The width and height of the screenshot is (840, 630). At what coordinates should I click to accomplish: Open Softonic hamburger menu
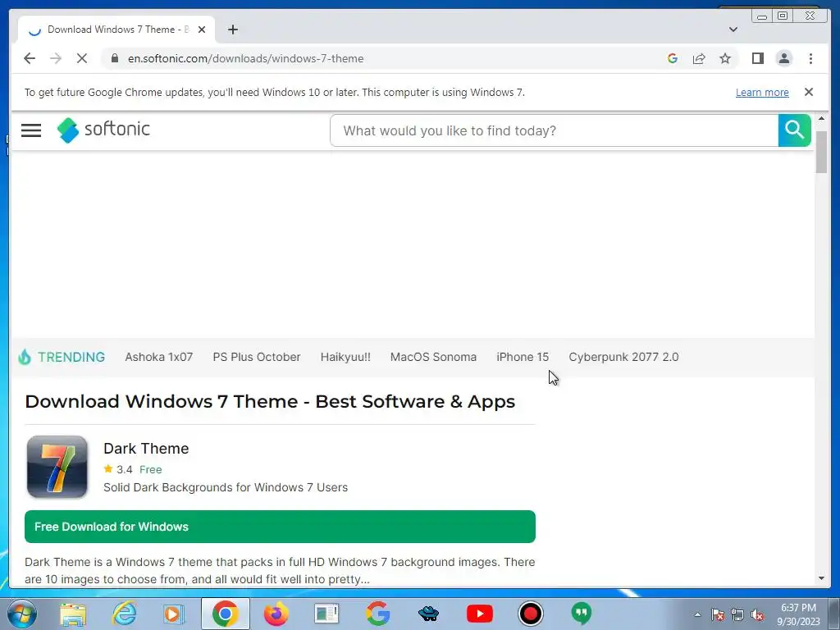coord(31,130)
